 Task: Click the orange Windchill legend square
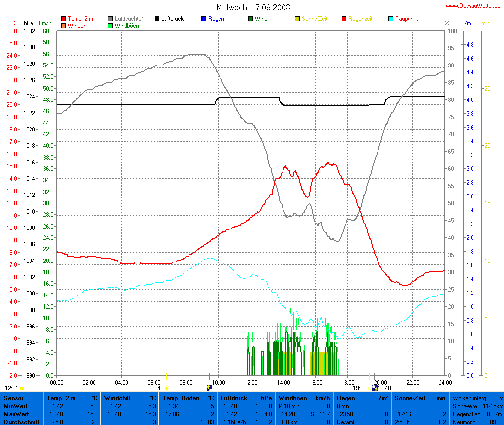63,25
